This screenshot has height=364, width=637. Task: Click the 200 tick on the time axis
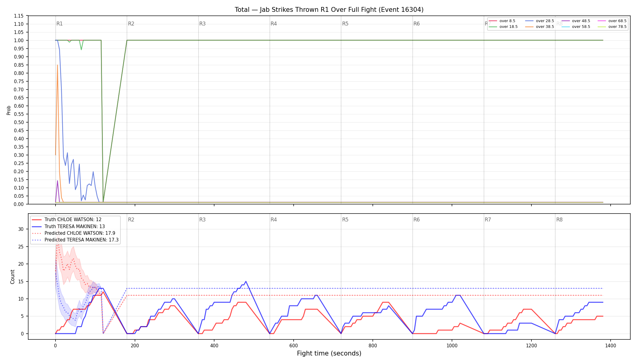coord(135,345)
